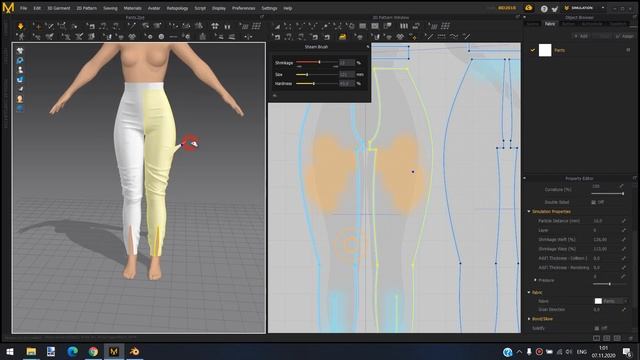Click the wavy line tool icon in 2D toolbar
640x360 pixels.
point(453,37)
